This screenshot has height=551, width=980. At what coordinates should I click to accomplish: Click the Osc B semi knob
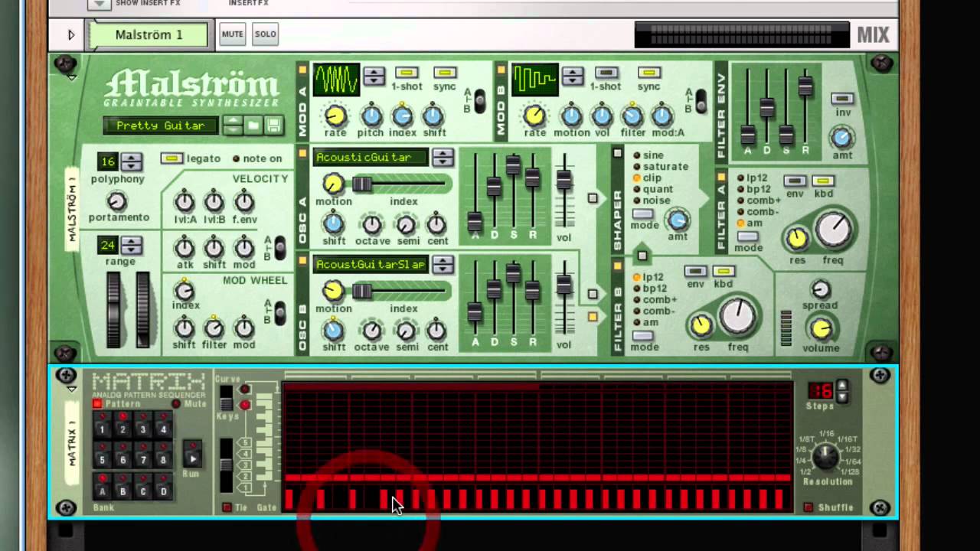pyautogui.click(x=407, y=331)
